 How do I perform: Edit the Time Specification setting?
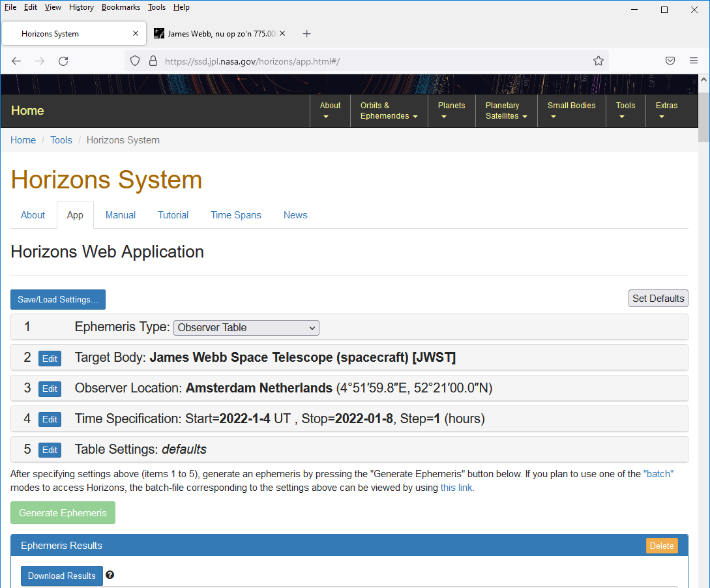click(50, 420)
